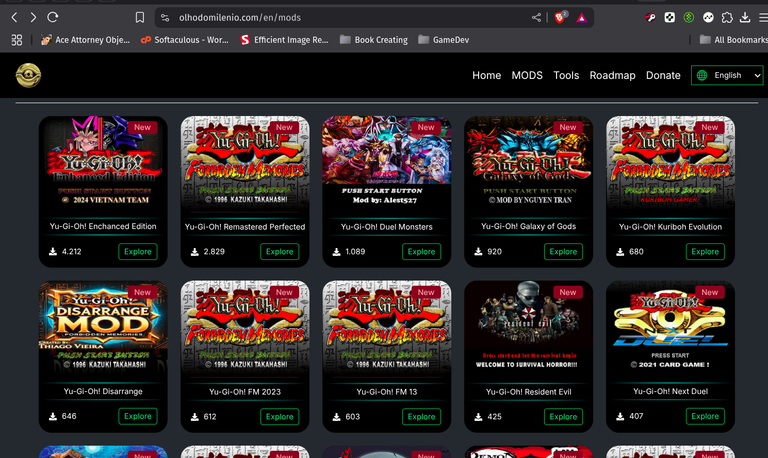Open browser downloads icon
The width and height of the screenshot is (768, 458).
point(745,18)
